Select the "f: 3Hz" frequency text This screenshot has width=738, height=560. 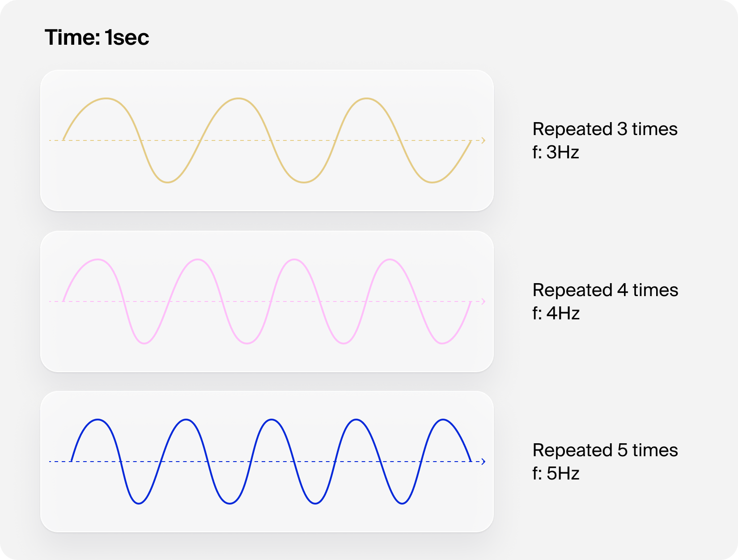point(556,153)
